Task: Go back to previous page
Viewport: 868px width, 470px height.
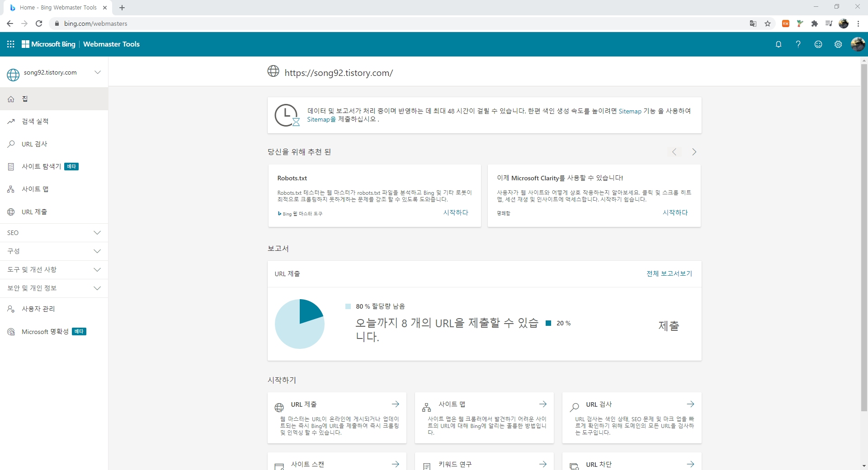Action: pyautogui.click(x=10, y=23)
